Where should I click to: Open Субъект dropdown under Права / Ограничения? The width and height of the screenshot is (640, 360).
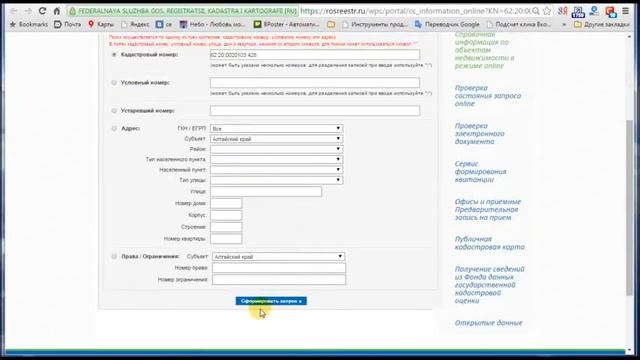pos(278,257)
